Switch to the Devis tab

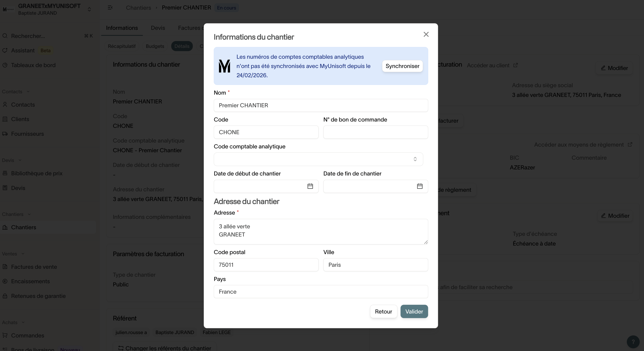(x=158, y=28)
